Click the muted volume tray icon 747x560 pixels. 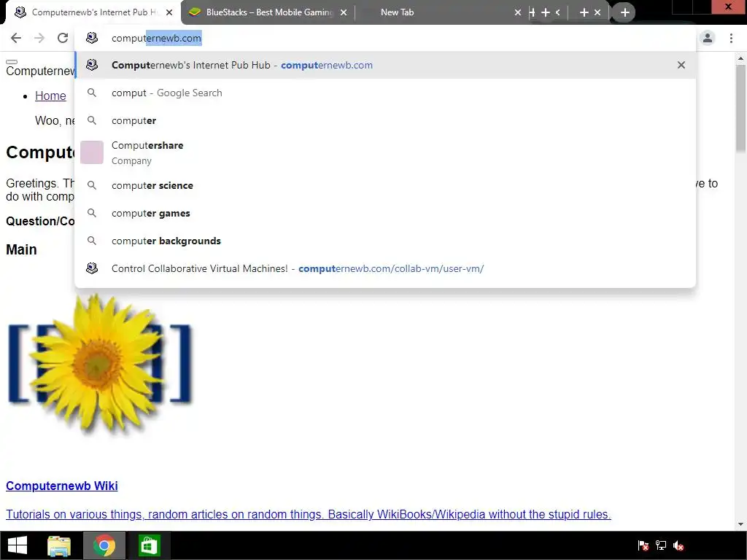tap(678, 545)
